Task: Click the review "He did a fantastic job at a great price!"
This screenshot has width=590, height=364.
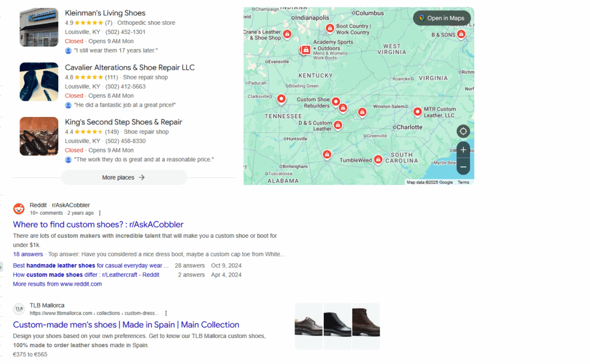Action: (x=125, y=105)
